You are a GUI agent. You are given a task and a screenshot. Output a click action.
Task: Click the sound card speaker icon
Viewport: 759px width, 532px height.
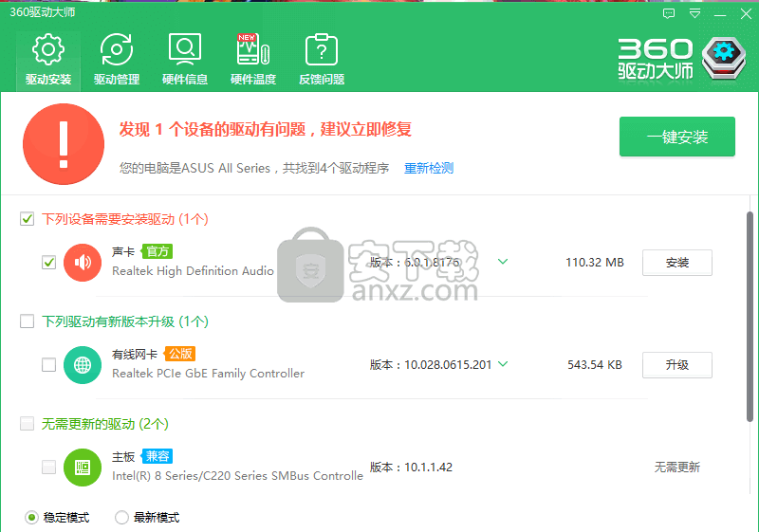(83, 263)
